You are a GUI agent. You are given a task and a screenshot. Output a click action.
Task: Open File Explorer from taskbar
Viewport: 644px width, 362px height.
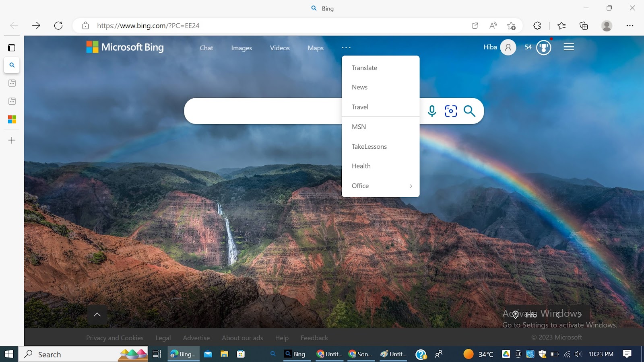click(x=224, y=354)
